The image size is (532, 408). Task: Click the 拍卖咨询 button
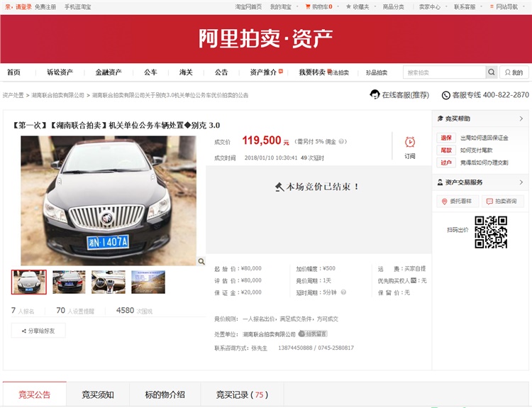click(x=501, y=202)
